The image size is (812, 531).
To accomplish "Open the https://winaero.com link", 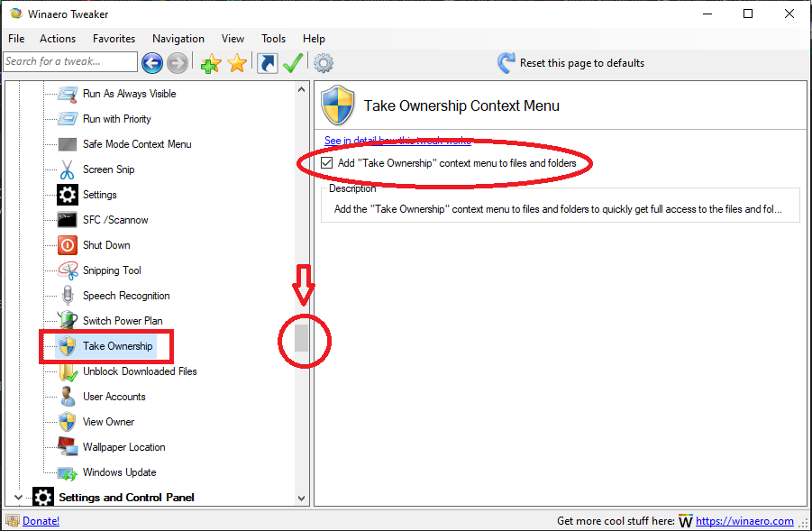I will pos(744,521).
